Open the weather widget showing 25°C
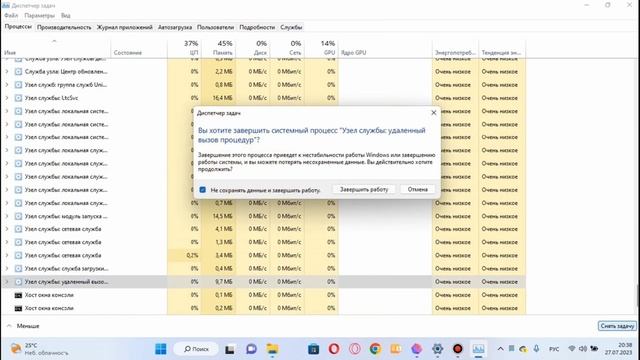The image size is (640, 360). click(39, 349)
